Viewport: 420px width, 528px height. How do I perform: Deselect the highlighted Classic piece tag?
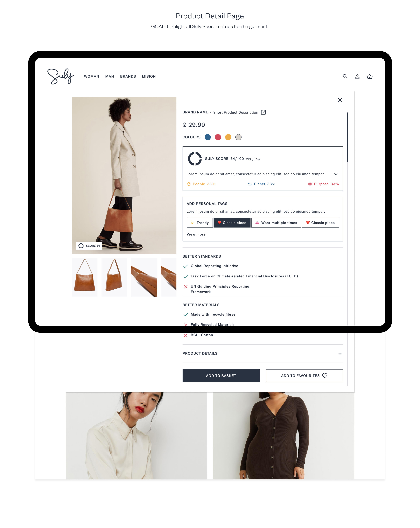[232, 223]
